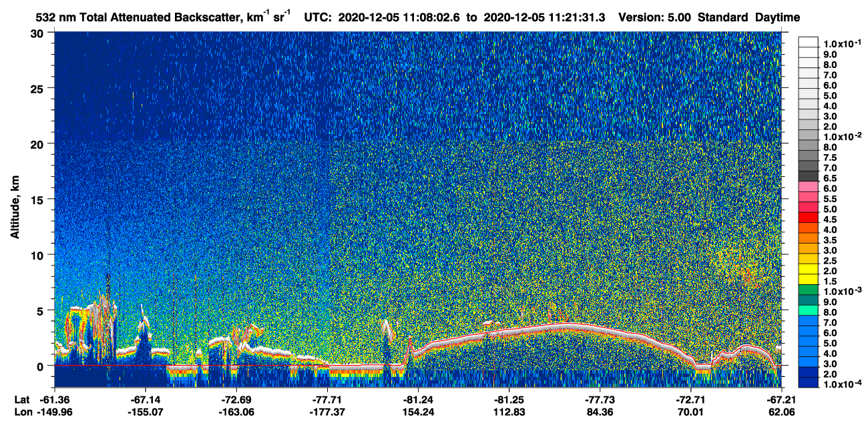Screen dimensions: 868x445
Task: Click the "Lat" row label
Action: point(21,400)
